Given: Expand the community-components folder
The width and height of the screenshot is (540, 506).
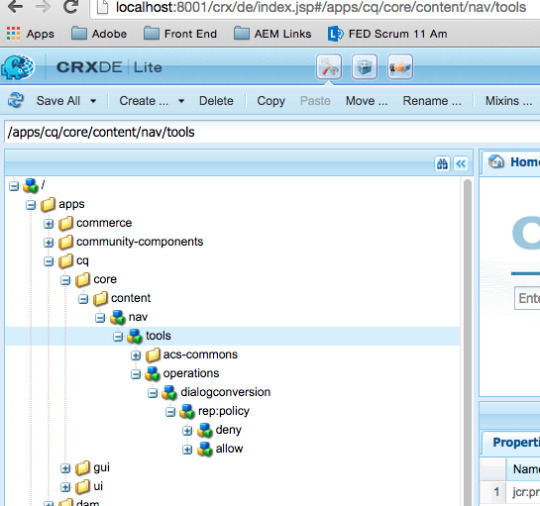Looking at the screenshot, I should 49,242.
